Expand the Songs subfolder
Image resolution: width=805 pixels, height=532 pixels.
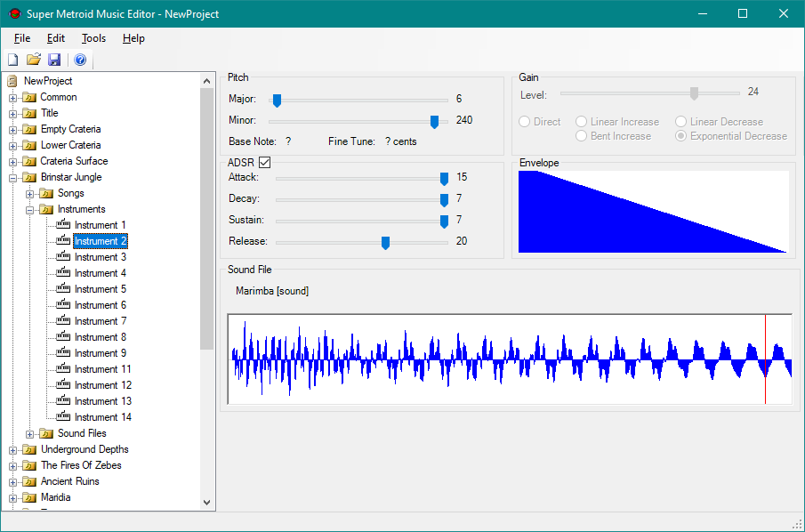point(29,194)
